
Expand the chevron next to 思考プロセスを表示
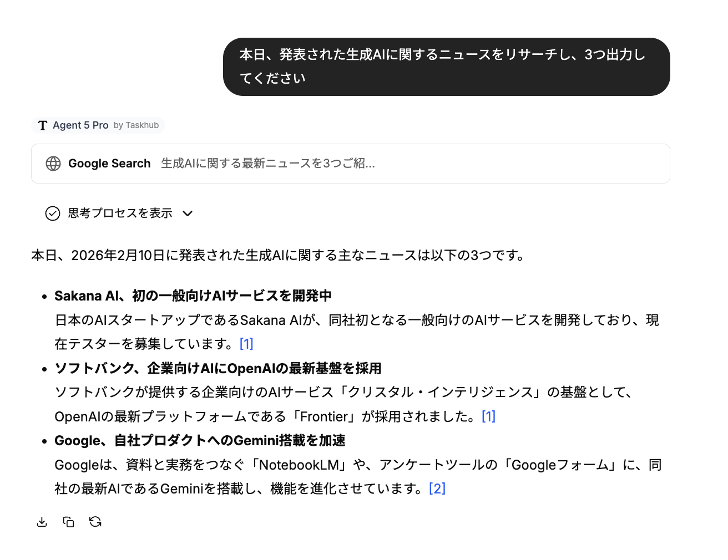(x=188, y=213)
